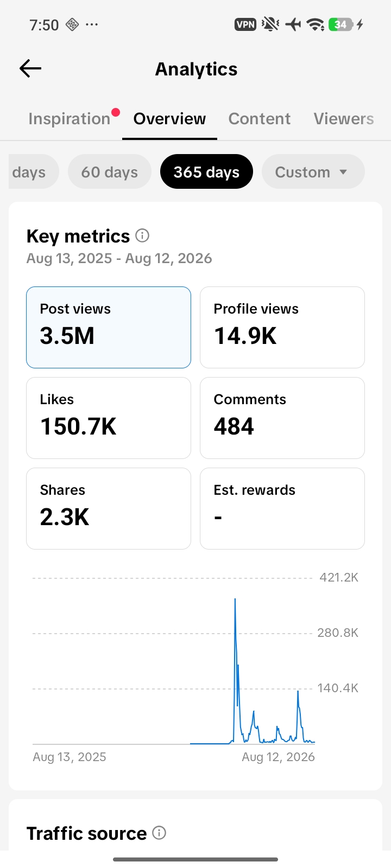The width and height of the screenshot is (391, 868).
Task: Select the Likes metric card
Action: 109,418
